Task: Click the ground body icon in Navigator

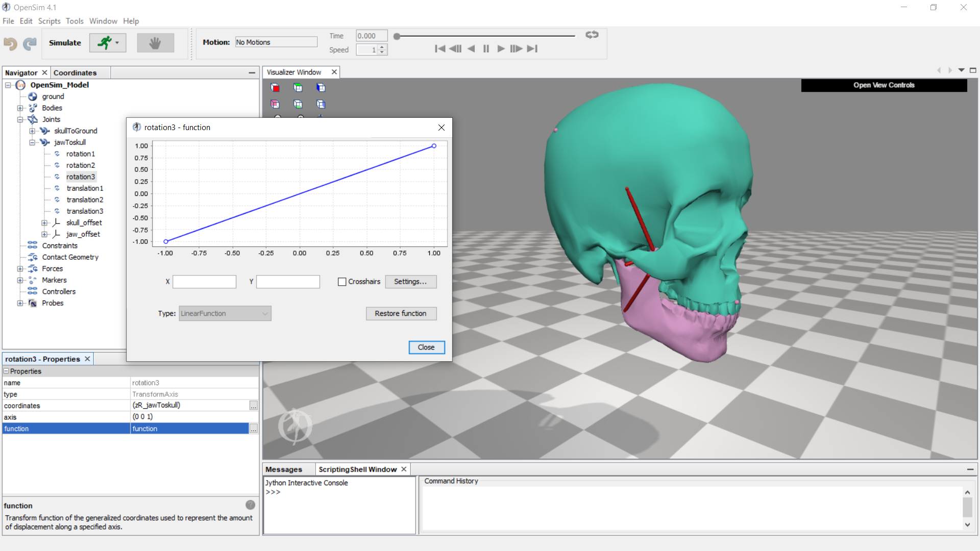Action: pyautogui.click(x=33, y=96)
